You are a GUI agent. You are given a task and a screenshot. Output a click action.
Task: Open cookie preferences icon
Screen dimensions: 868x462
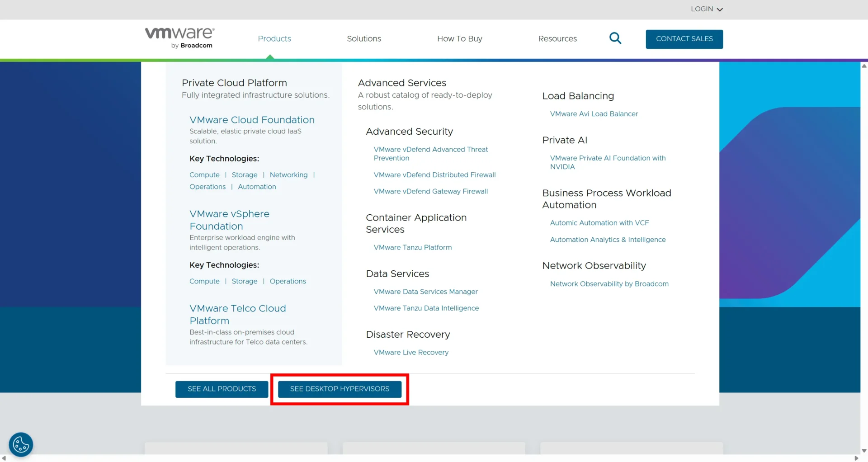tap(21, 444)
